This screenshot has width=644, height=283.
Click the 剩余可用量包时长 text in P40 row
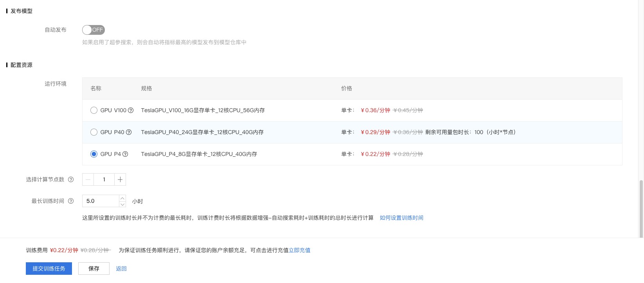tap(470, 132)
